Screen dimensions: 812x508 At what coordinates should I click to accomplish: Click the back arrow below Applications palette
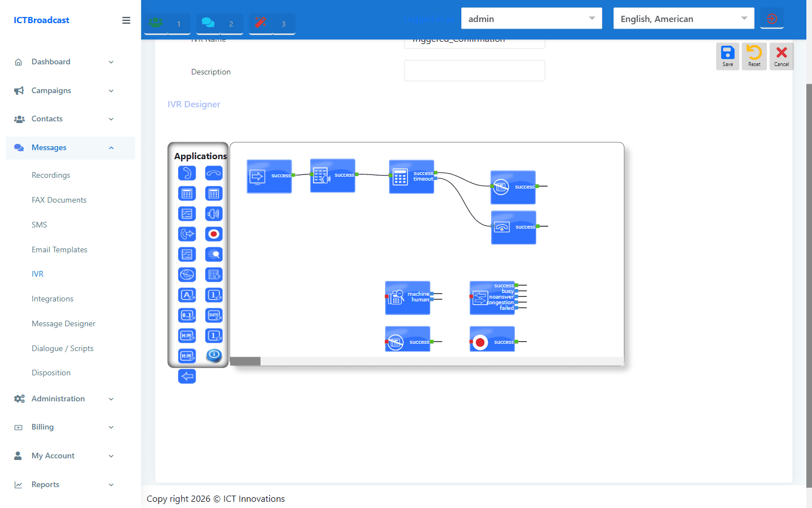(187, 376)
